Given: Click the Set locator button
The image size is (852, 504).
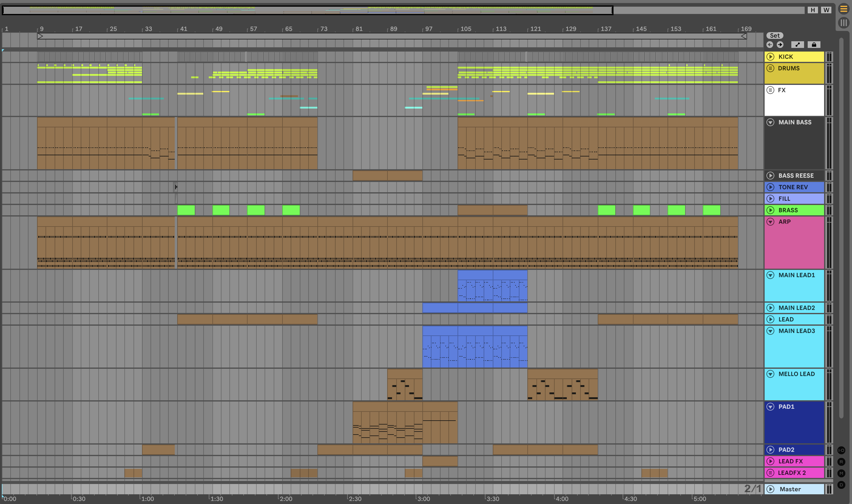Looking at the screenshot, I should point(775,35).
